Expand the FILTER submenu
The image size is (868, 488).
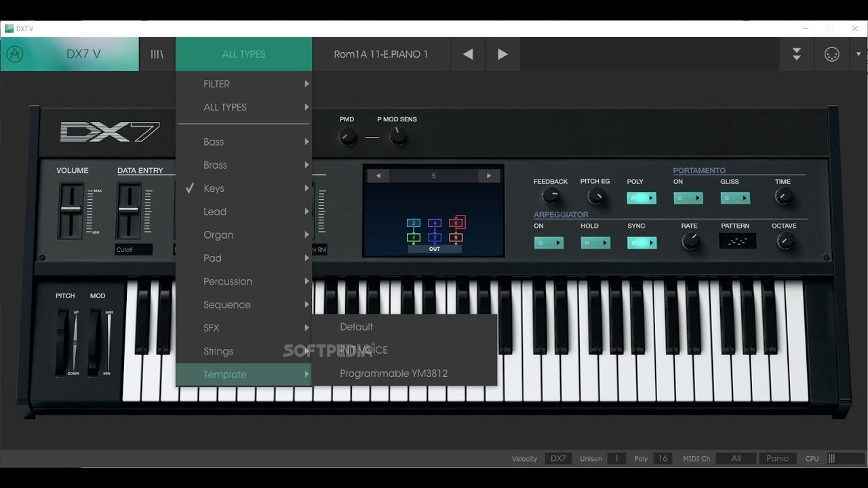[x=244, y=84]
